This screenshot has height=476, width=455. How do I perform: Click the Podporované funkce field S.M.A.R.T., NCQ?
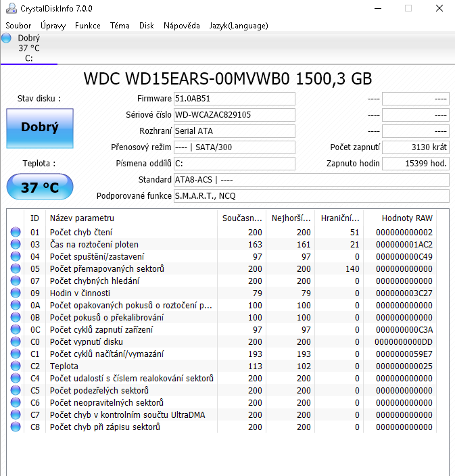[x=312, y=196]
